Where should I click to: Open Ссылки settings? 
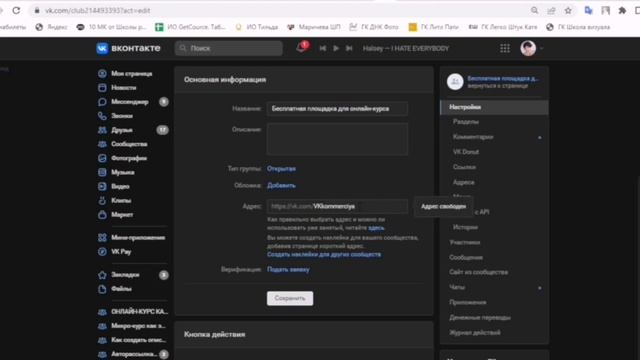pos(464,167)
